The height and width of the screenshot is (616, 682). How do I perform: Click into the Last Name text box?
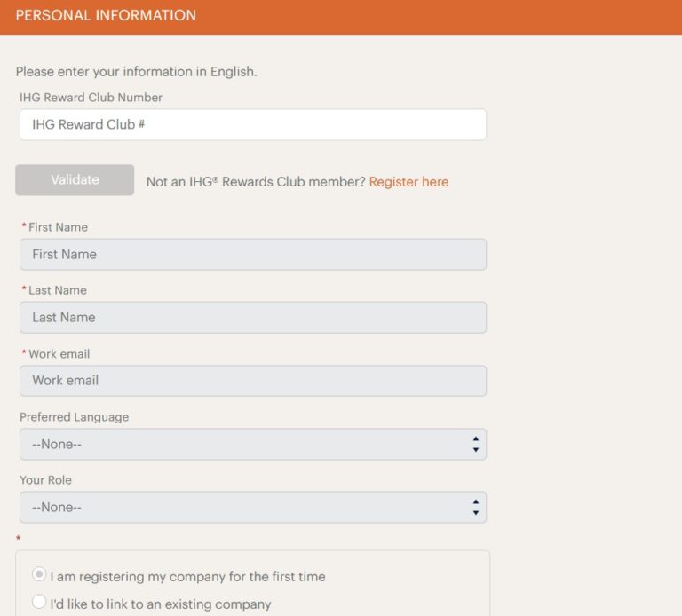pos(252,318)
